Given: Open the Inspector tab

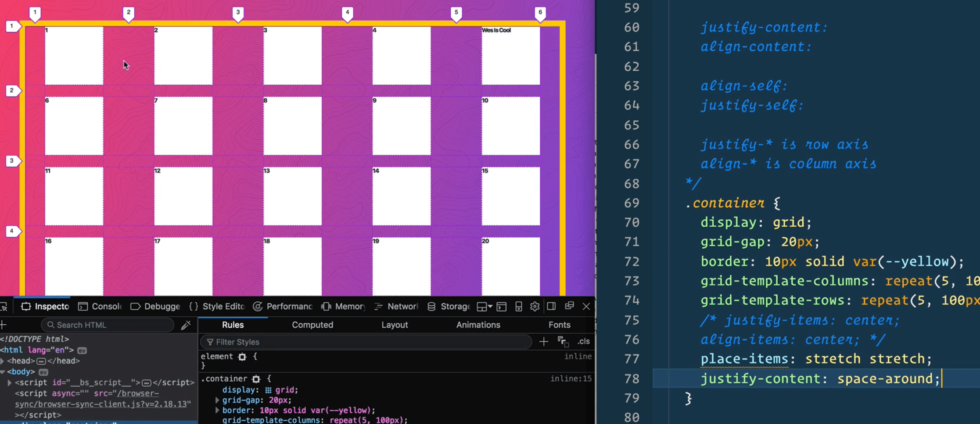Looking at the screenshot, I should coord(46,307).
